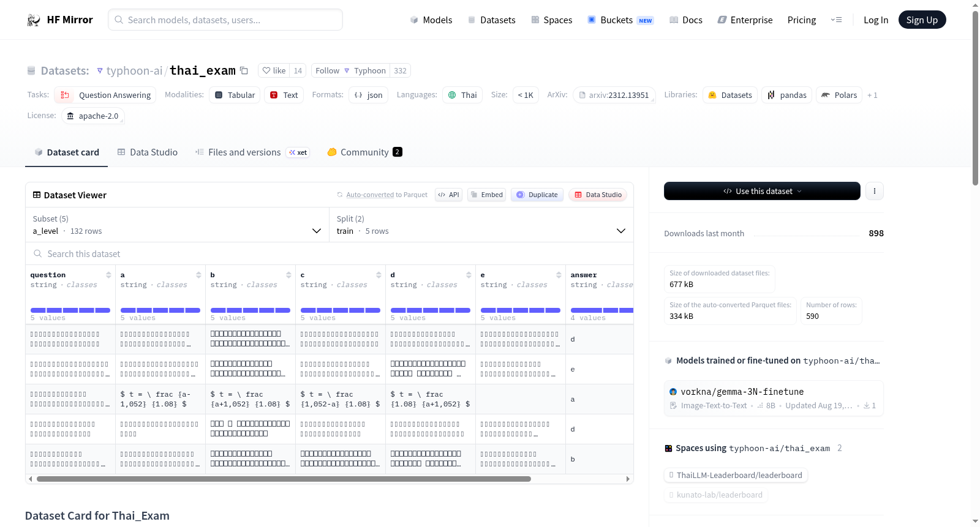Click the table's horizontal scrollbar
The height and width of the screenshot is (527, 980).
point(284,479)
